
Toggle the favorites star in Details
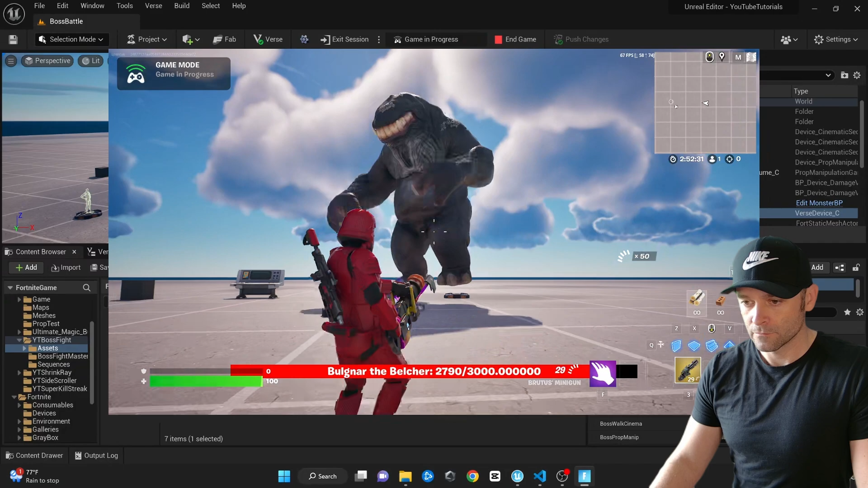[847, 312]
